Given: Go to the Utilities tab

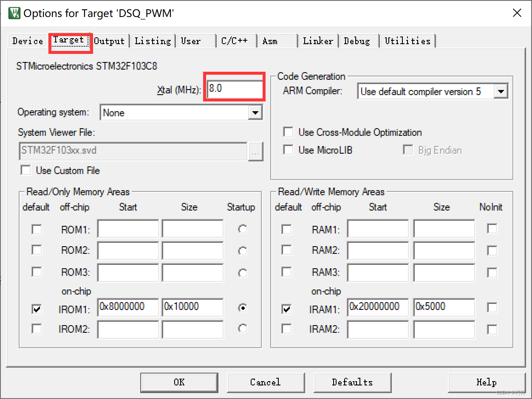Looking at the screenshot, I should pos(407,41).
